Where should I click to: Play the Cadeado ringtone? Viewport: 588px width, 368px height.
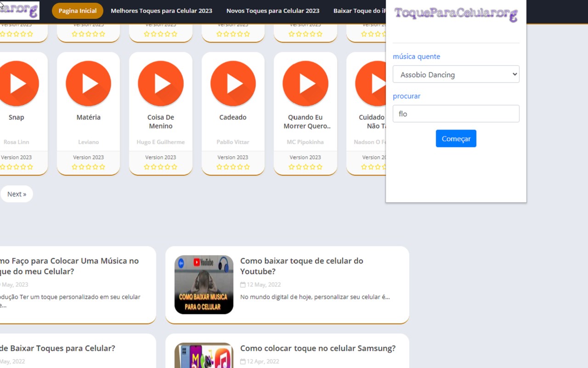point(233,84)
